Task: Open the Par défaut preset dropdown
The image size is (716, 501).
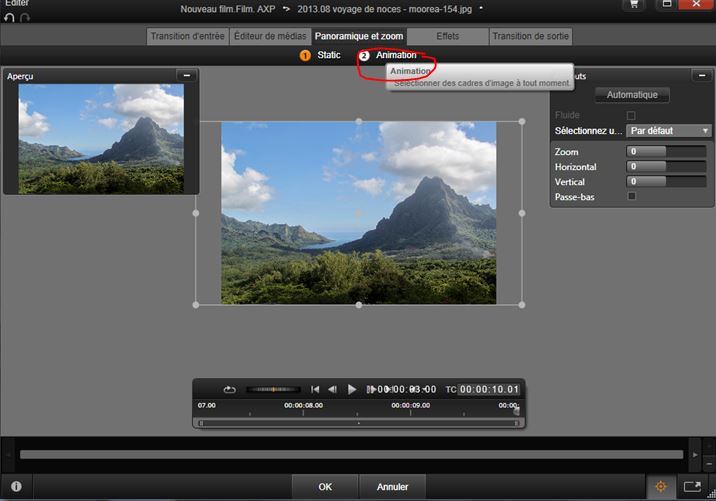Action: coord(669,131)
